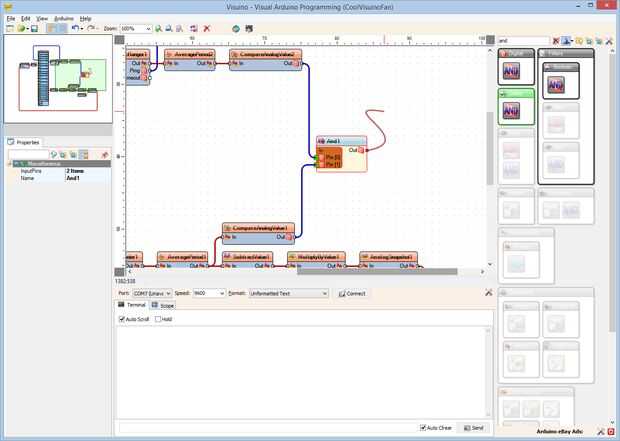This screenshot has height=441, width=620.
Task: Click the component search field containing 'and'
Action: click(524, 40)
